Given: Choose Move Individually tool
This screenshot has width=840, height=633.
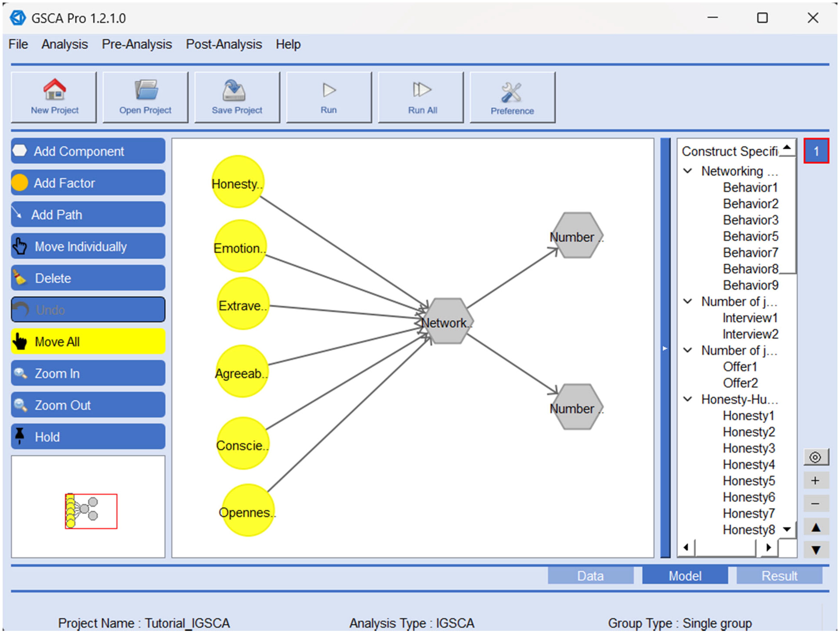Looking at the screenshot, I should click(x=88, y=247).
